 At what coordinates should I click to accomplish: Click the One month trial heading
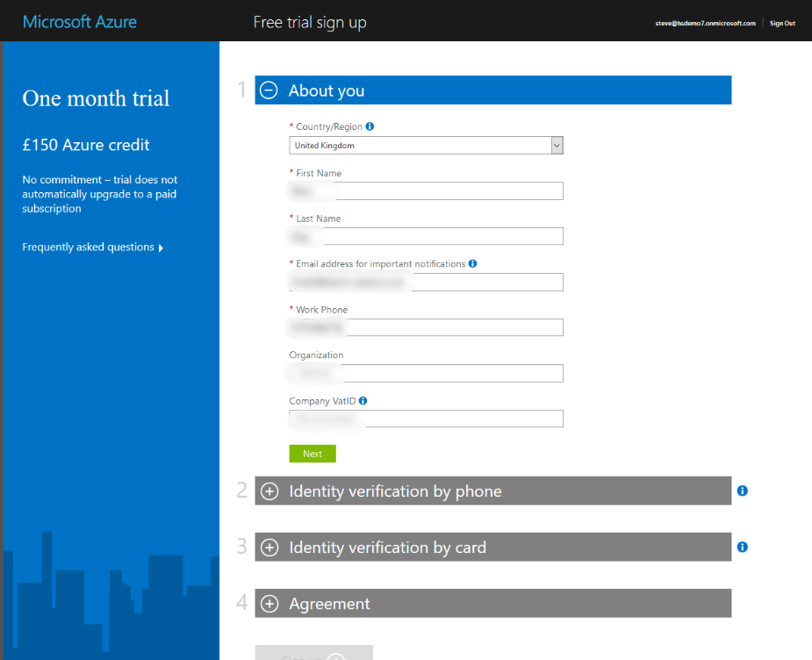[x=96, y=98]
